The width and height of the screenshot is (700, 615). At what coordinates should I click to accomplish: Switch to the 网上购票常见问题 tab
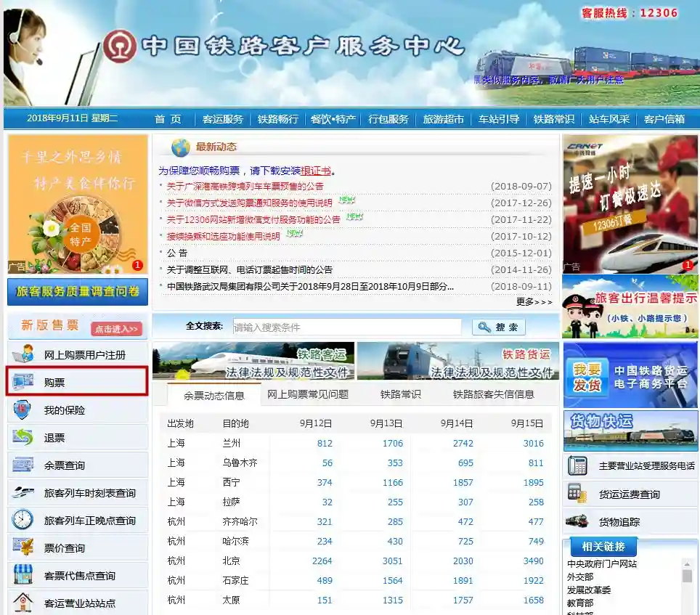tap(308, 394)
